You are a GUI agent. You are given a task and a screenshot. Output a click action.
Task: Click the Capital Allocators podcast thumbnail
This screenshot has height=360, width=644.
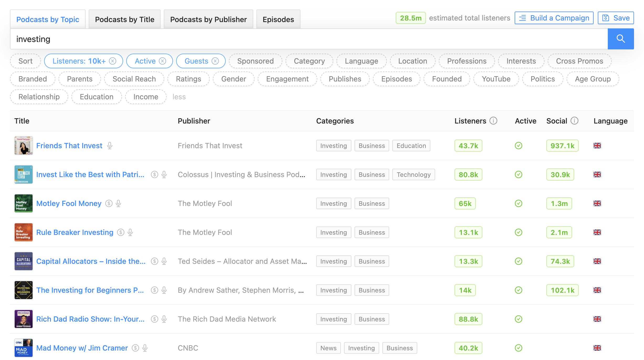(24, 261)
